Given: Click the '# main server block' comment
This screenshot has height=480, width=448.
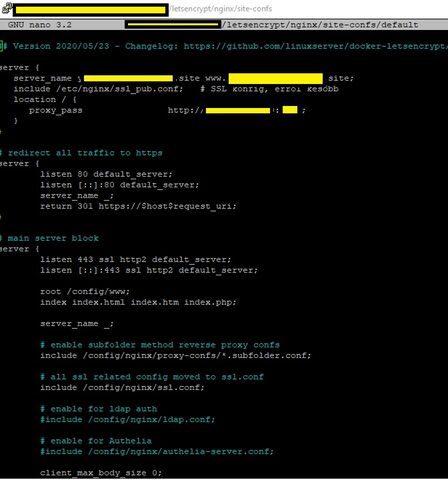Looking at the screenshot, I should (x=49, y=238).
